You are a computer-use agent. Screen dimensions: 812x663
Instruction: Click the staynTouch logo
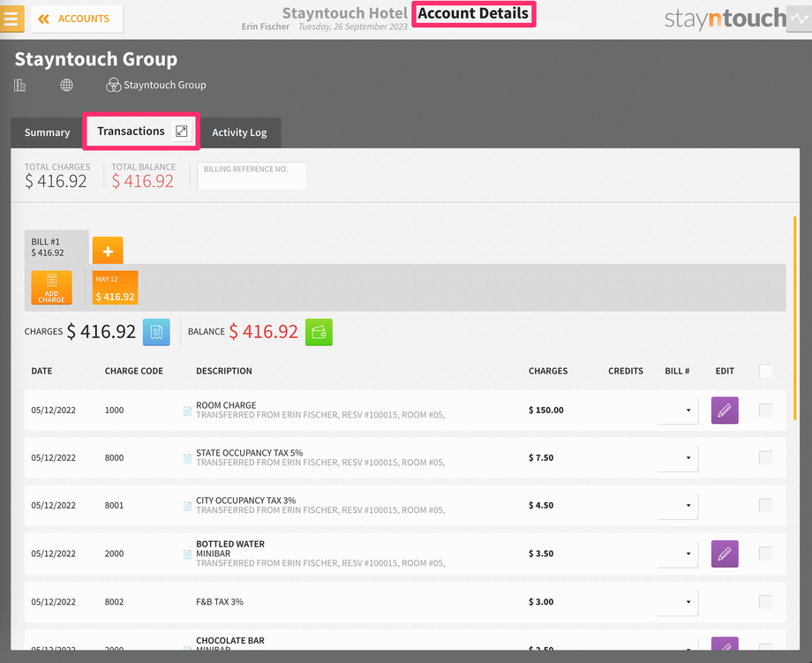point(725,19)
